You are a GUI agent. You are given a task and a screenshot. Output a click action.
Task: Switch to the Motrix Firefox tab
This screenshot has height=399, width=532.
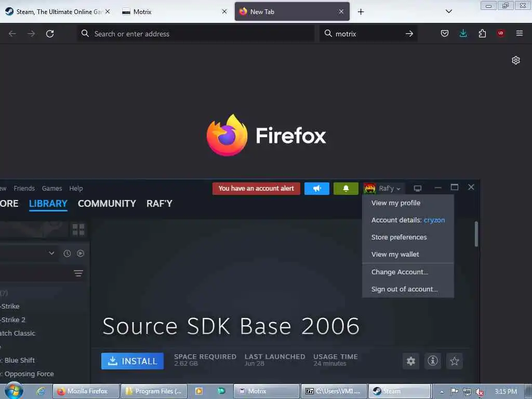(x=170, y=11)
